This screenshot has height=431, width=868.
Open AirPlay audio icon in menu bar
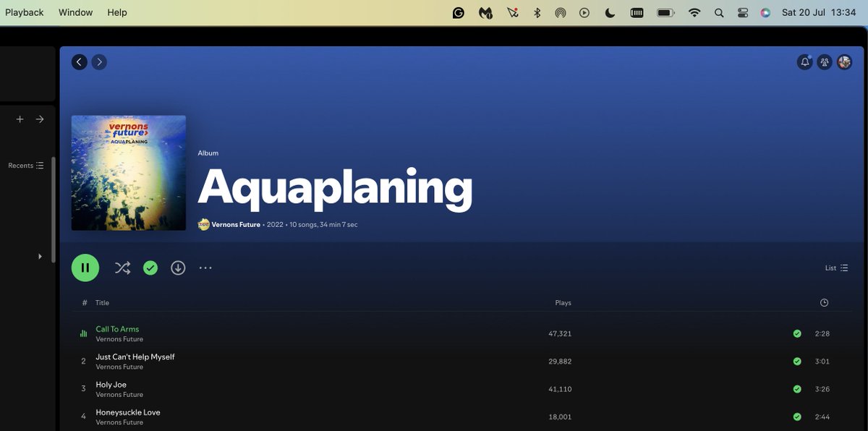pos(561,12)
